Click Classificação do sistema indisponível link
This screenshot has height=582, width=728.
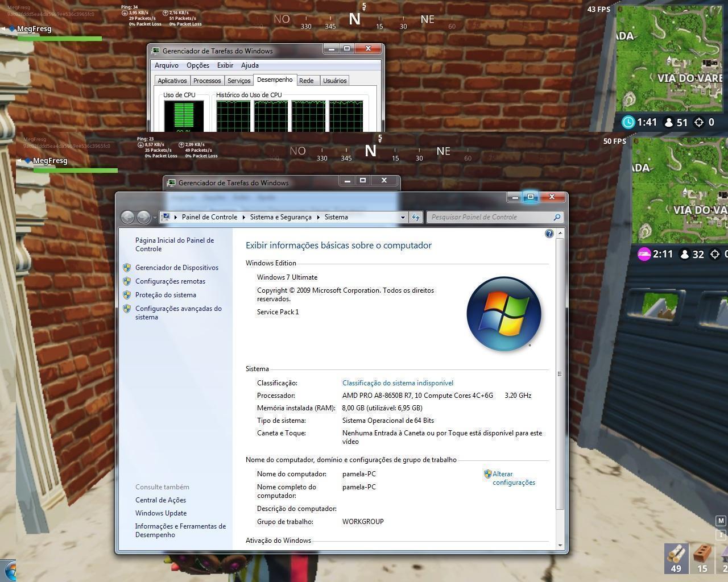(x=398, y=383)
